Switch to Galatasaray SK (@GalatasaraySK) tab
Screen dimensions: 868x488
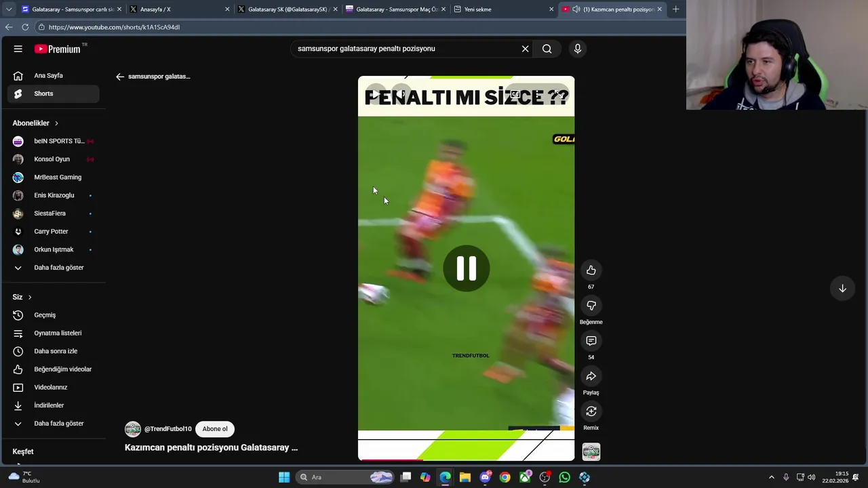click(x=288, y=9)
